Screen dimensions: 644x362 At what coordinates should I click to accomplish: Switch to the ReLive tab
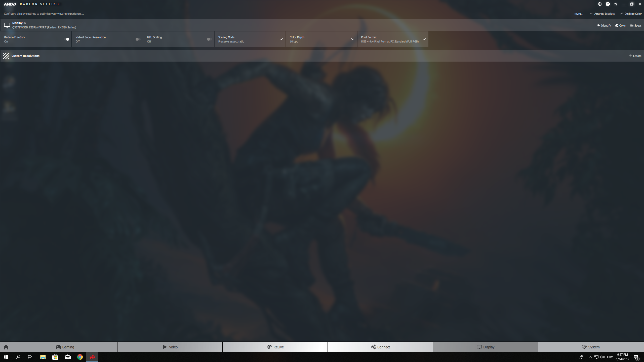(x=275, y=347)
